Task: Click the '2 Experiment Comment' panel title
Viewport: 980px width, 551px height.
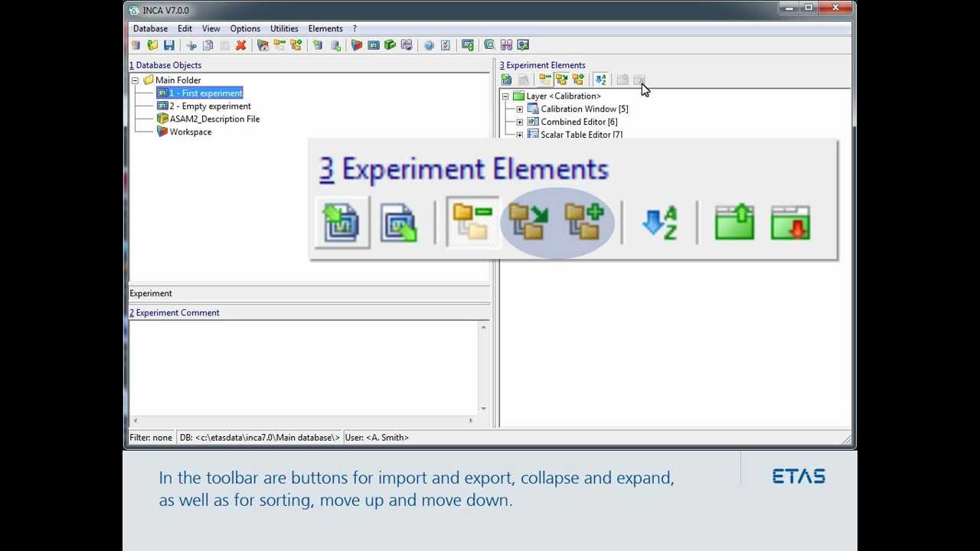Action: pos(175,312)
